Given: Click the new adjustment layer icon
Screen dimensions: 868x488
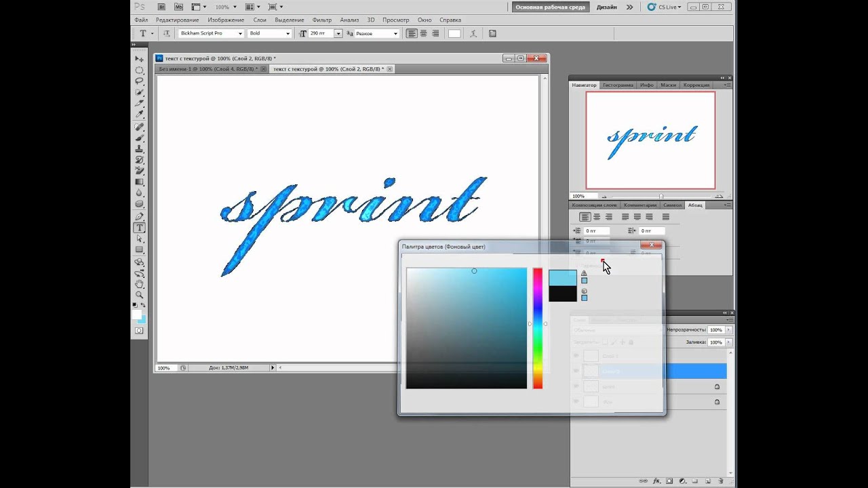Looking at the screenshot, I should click(682, 481).
